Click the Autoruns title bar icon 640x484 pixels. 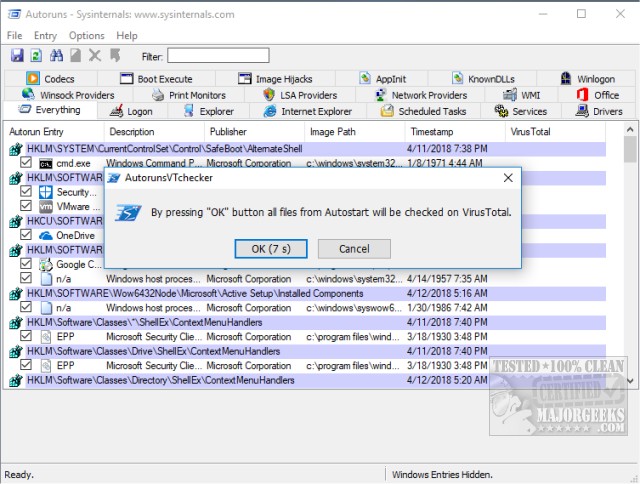pyautogui.click(x=14, y=14)
